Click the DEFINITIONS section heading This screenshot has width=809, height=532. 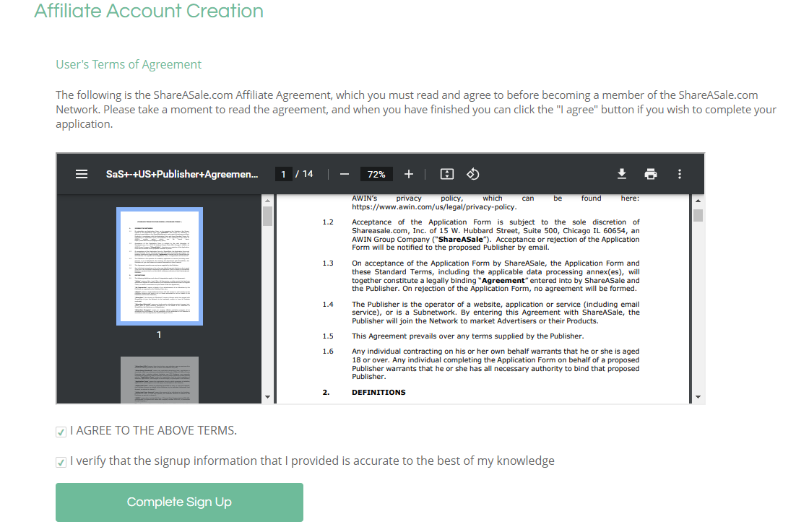coord(378,392)
